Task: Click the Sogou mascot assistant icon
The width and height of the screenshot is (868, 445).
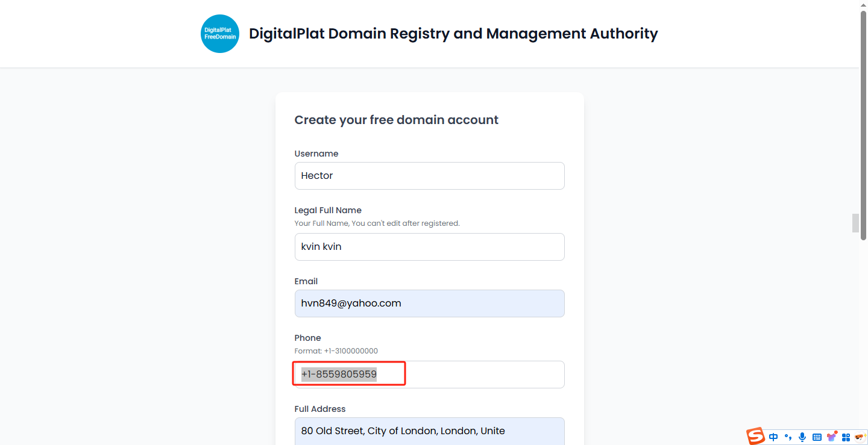Action: click(x=860, y=437)
